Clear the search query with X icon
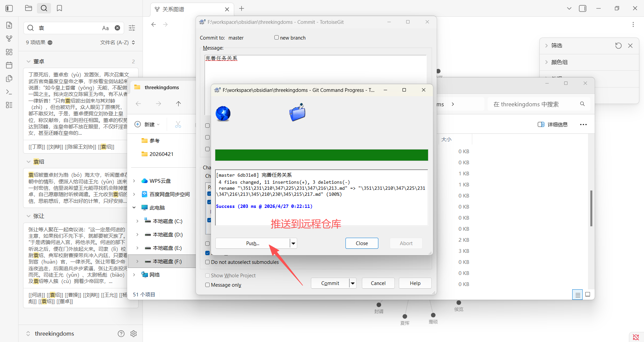644x342 pixels. (x=117, y=28)
